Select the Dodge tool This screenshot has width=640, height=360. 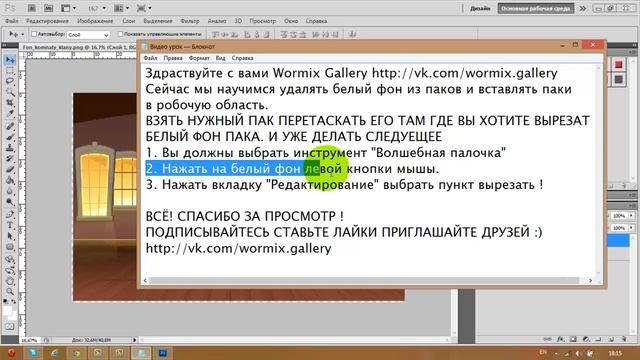pos(10,202)
